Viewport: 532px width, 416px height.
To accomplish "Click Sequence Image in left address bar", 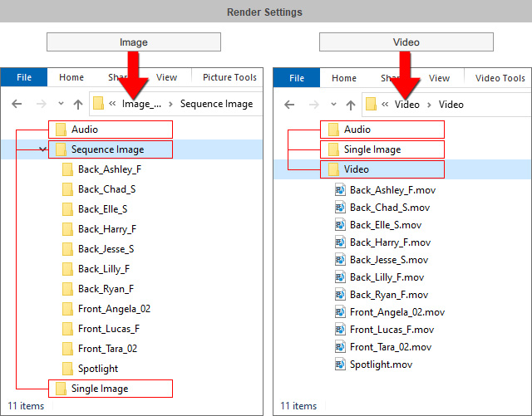I will coord(216,104).
